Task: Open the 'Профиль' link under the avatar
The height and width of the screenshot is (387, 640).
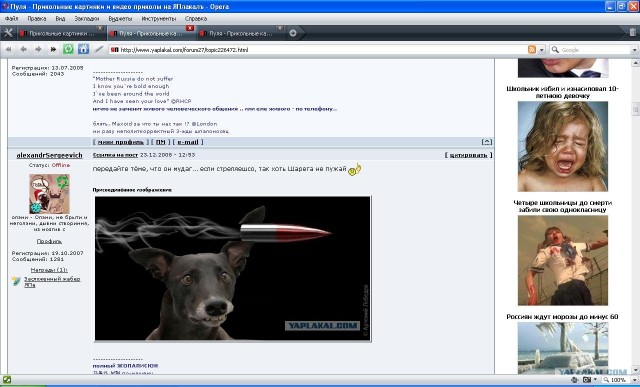Action: (49, 242)
